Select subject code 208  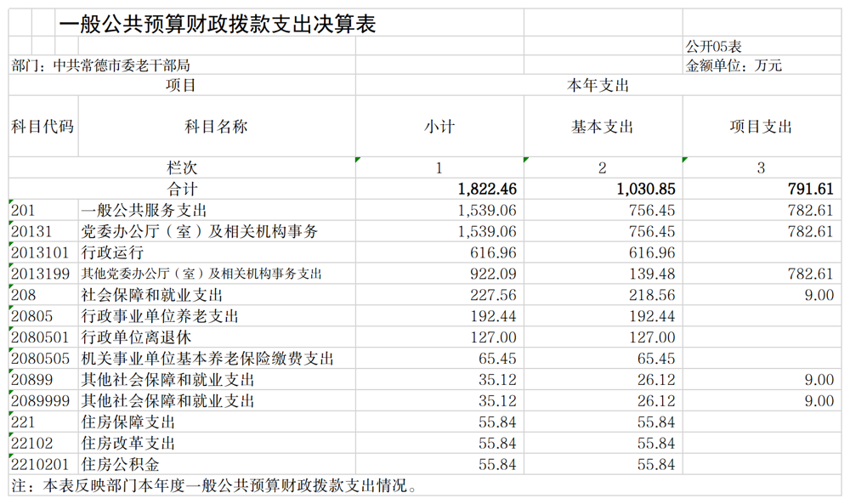[23, 295]
